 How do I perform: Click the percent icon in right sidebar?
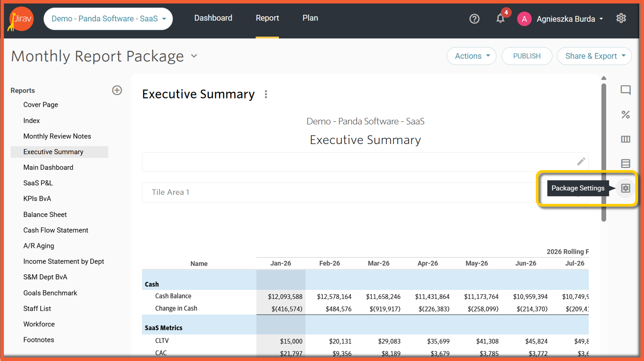(625, 115)
